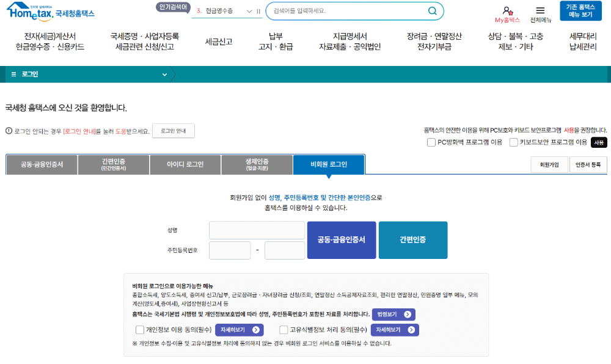The height and width of the screenshot is (364, 611).
Task: Click the menu icon on the green breadcrumb bar
Action: pos(13,73)
